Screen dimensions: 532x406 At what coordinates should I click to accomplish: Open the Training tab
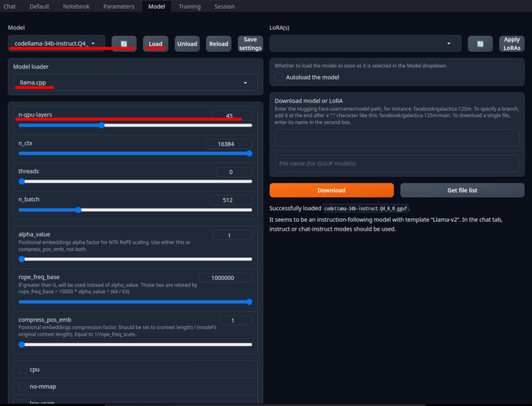click(x=190, y=7)
